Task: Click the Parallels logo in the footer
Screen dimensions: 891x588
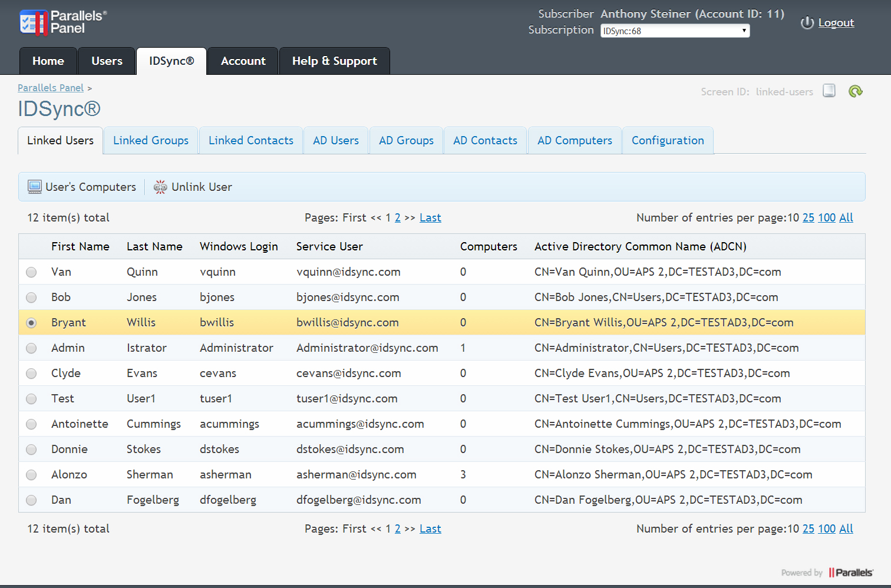Action: (x=850, y=573)
